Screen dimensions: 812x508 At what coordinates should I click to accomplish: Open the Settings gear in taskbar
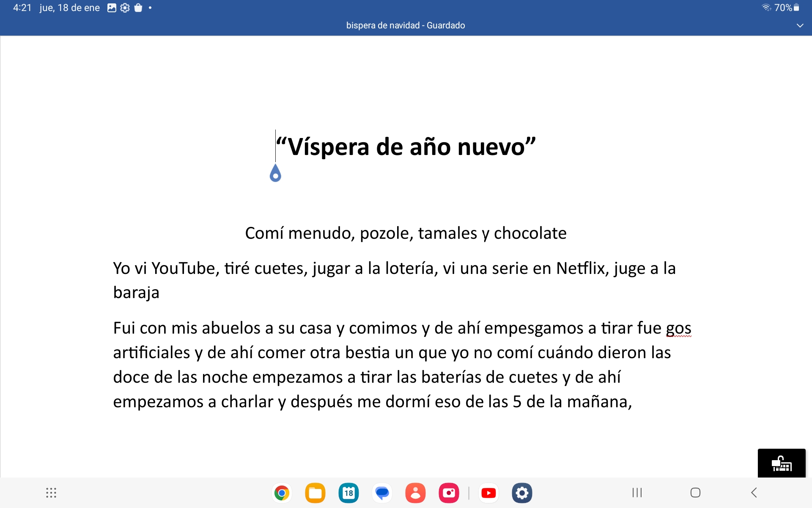522,493
